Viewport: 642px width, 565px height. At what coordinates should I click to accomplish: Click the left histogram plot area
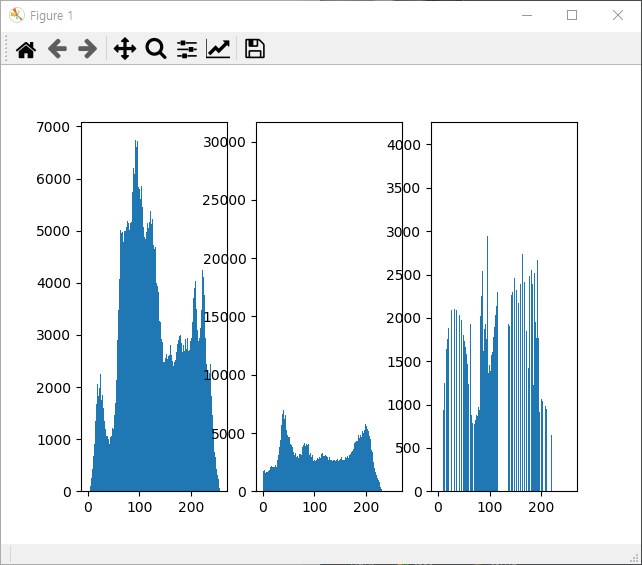154,307
